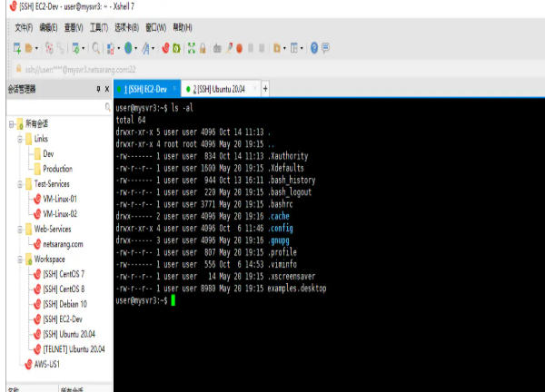Switch to the 2 [SSH] Ubuntu 20.04 tab
The width and height of the screenshot is (545, 392).
click(x=220, y=89)
